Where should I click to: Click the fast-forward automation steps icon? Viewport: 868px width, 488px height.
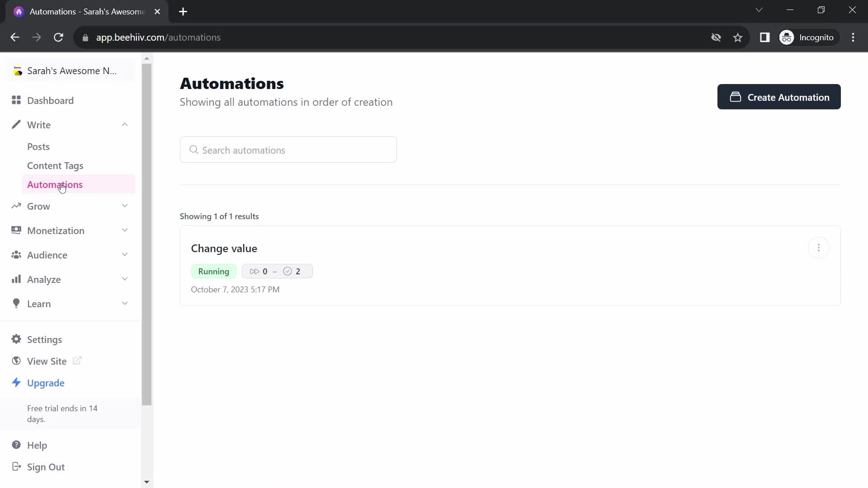click(255, 271)
